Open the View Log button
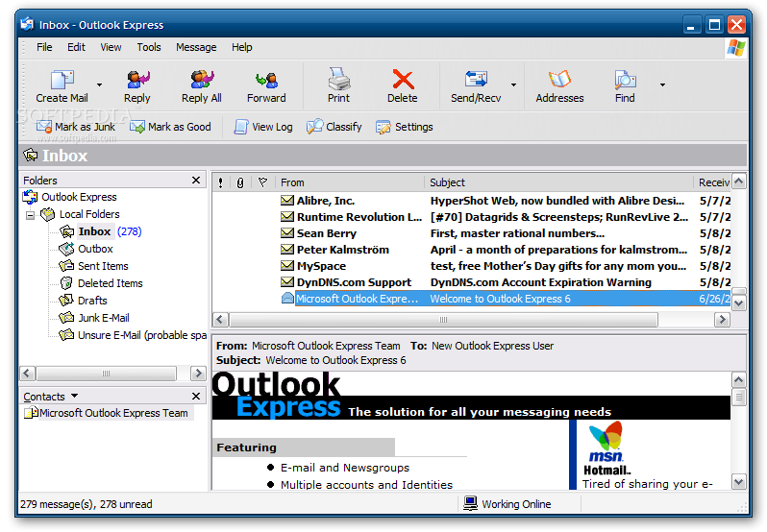 point(263,127)
